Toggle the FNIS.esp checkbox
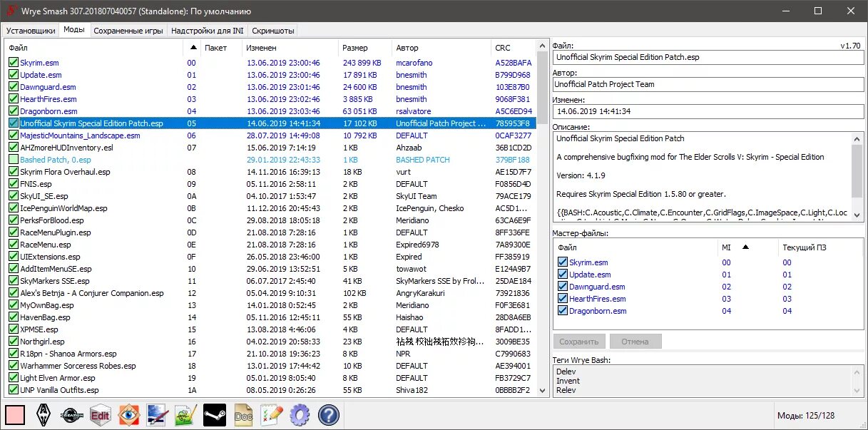This screenshot has height=430, width=868. click(14, 184)
